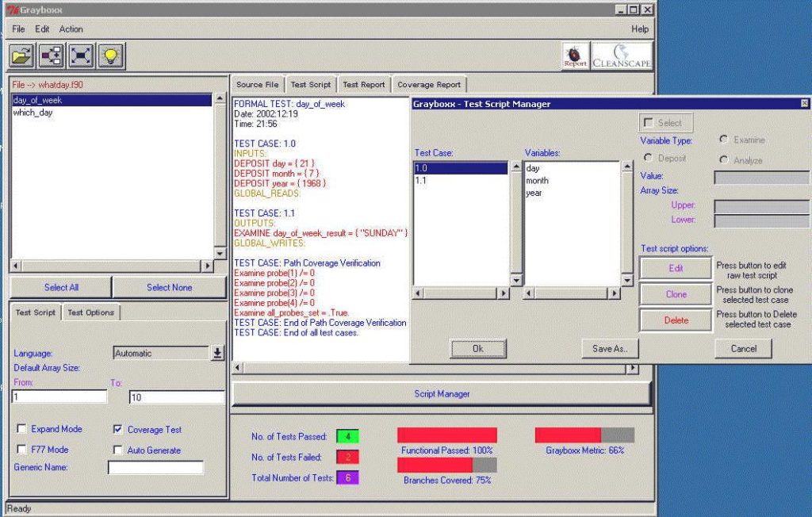Click the Select None button
The image size is (812, 517).
tap(170, 287)
